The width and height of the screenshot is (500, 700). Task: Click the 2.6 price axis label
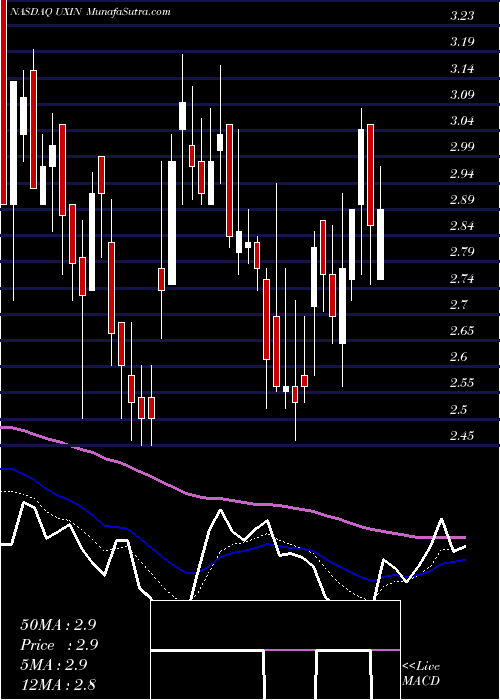[459, 357]
